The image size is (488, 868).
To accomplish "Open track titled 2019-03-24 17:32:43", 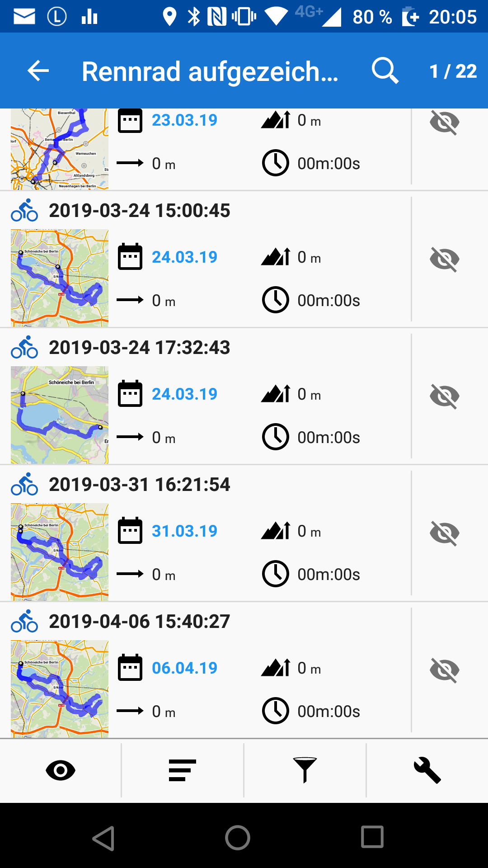I will click(140, 347).
